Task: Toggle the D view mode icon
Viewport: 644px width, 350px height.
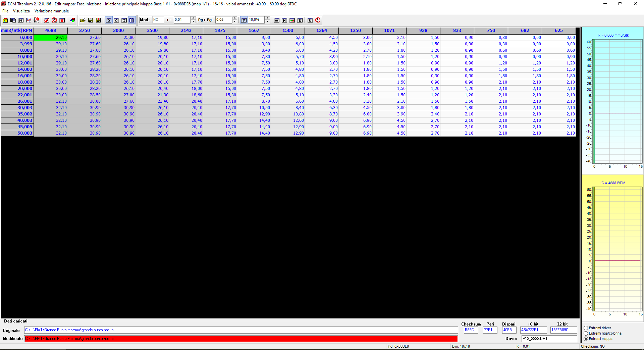Action: point(109,20)
